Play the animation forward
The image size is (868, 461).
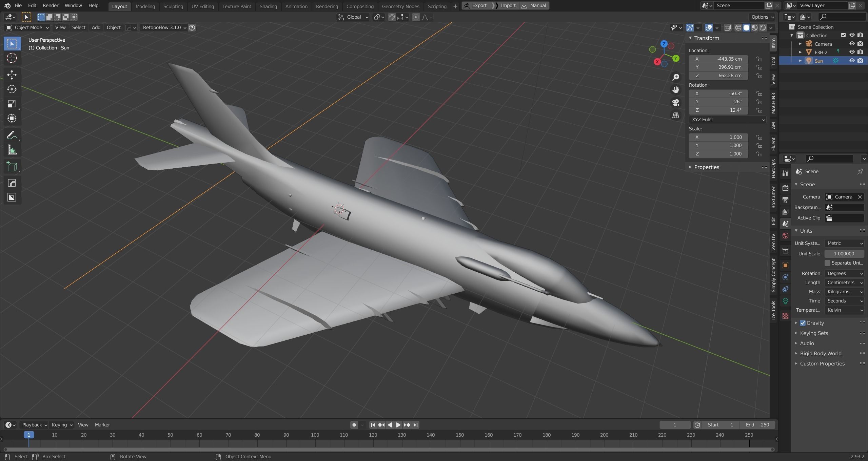coord(398,425)
